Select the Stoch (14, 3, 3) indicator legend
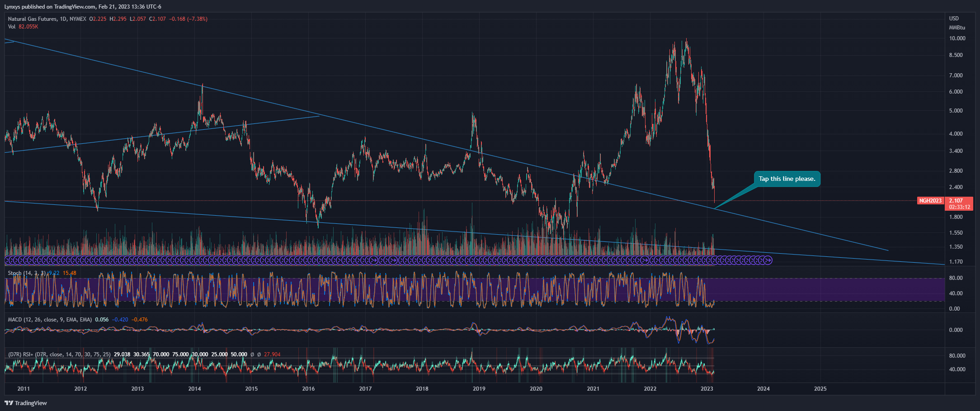Viewport: 980px width, 411px height. point(27,273)
